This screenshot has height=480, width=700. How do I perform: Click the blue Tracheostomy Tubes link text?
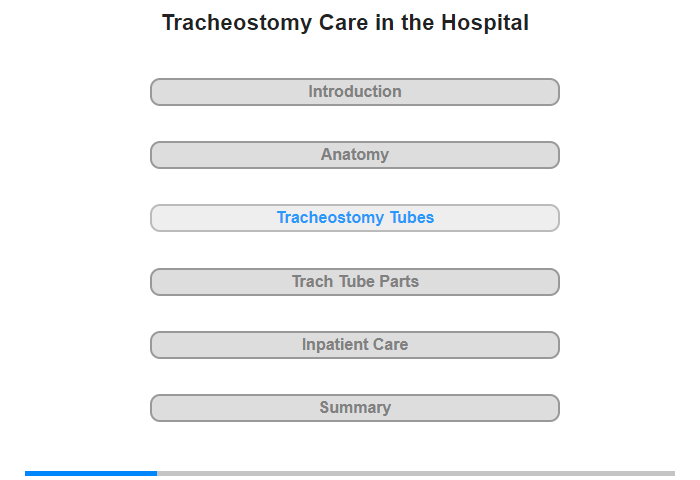pos(355,218)
